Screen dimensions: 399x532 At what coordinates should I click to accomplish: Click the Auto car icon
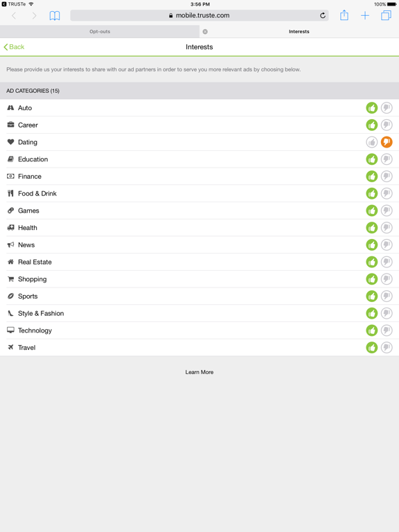point(10,107)
